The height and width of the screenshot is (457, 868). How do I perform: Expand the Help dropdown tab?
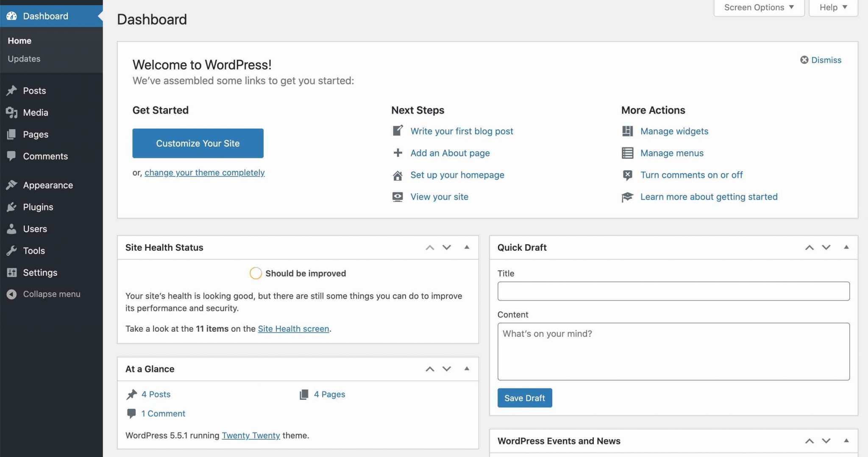(833, 8)
